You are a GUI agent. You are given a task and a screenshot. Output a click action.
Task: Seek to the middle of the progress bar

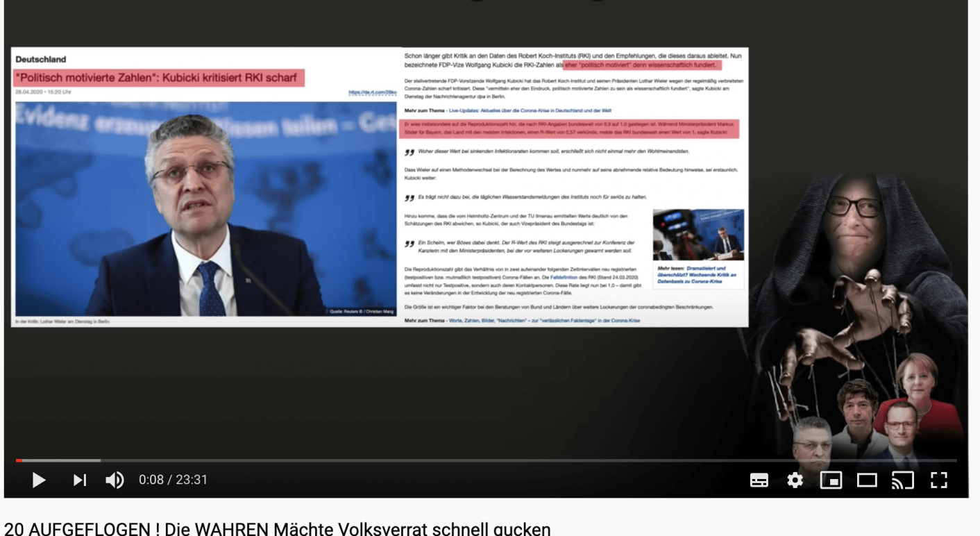486,460
